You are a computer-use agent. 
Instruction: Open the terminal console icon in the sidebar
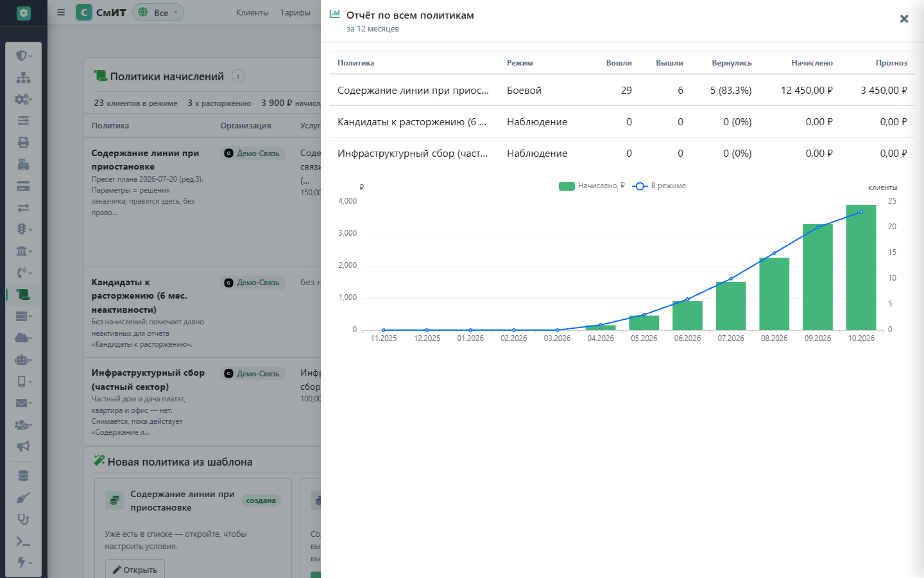[x=24, y=541]
